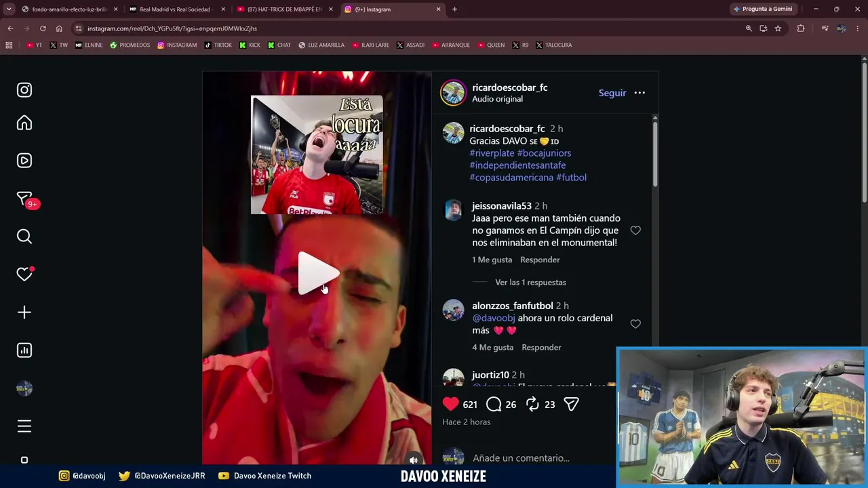The width and height of the screenshot is (868, 488).
Task: Expand replies with Ver las 1 respuestas
Action: click(x=530, y=282)
